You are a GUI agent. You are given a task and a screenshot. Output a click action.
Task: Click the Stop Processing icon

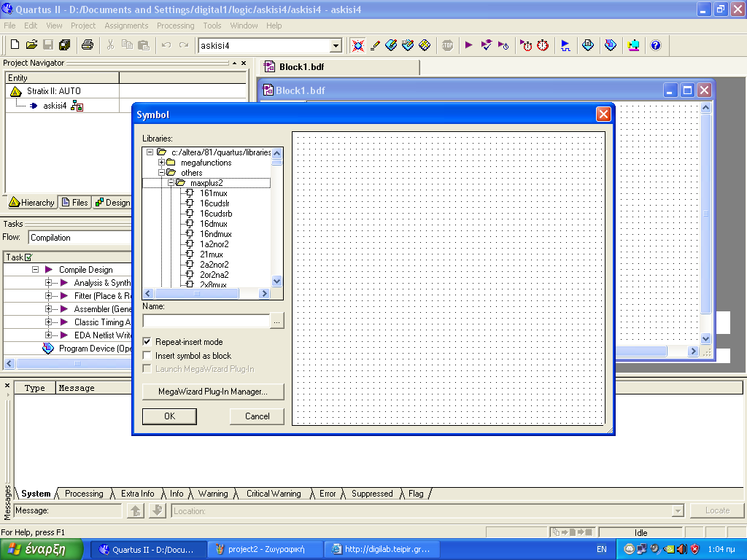coord(447,45)
